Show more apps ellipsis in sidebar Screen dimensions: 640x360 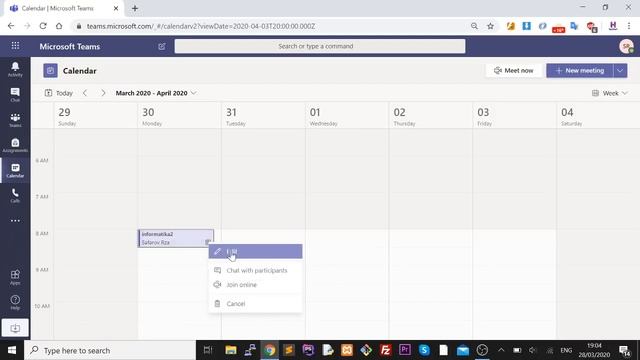tap(15, 221)
